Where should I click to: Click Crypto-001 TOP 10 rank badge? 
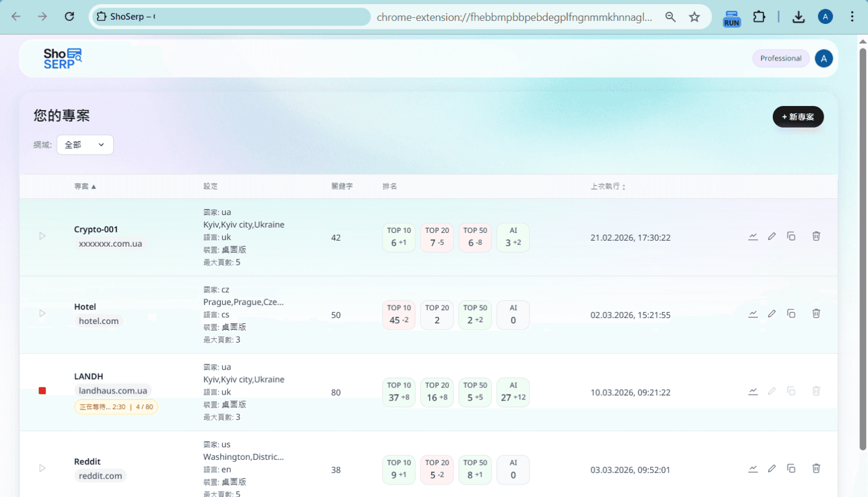point(399,238)
